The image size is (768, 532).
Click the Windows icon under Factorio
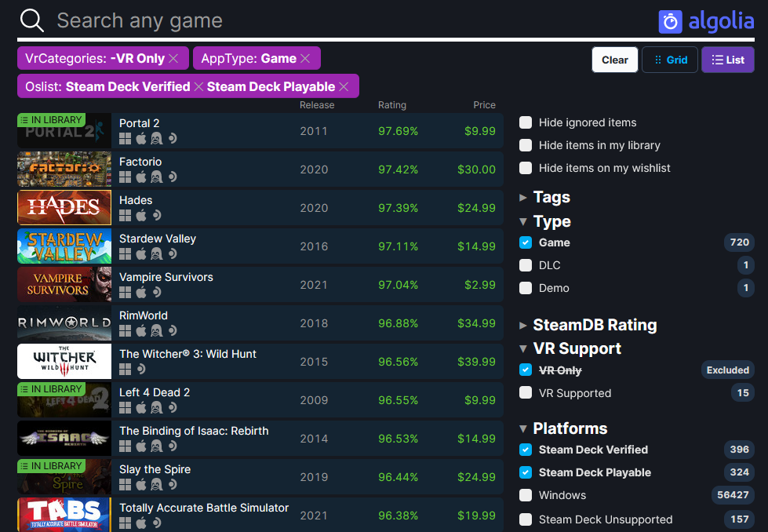coord(126,177)
